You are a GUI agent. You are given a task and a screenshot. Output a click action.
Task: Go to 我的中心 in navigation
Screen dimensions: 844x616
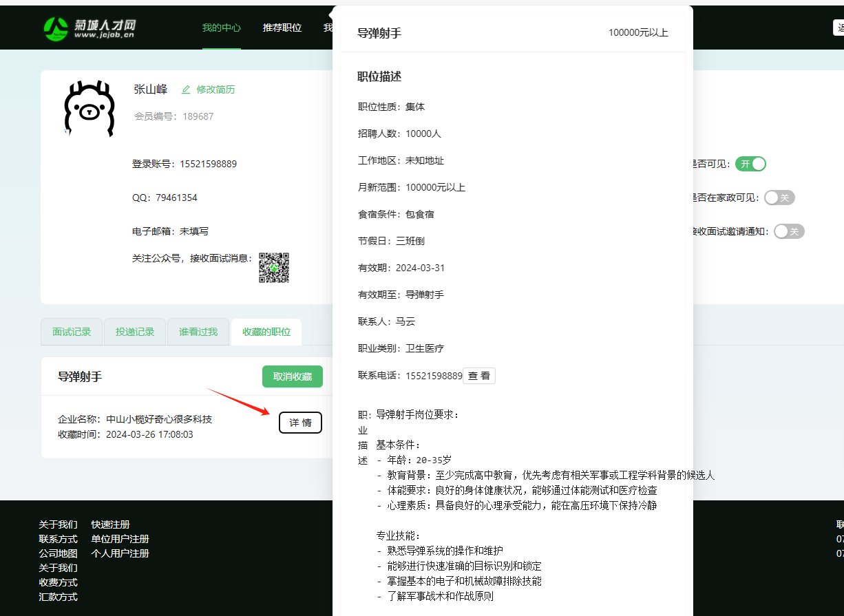(222, 28)
